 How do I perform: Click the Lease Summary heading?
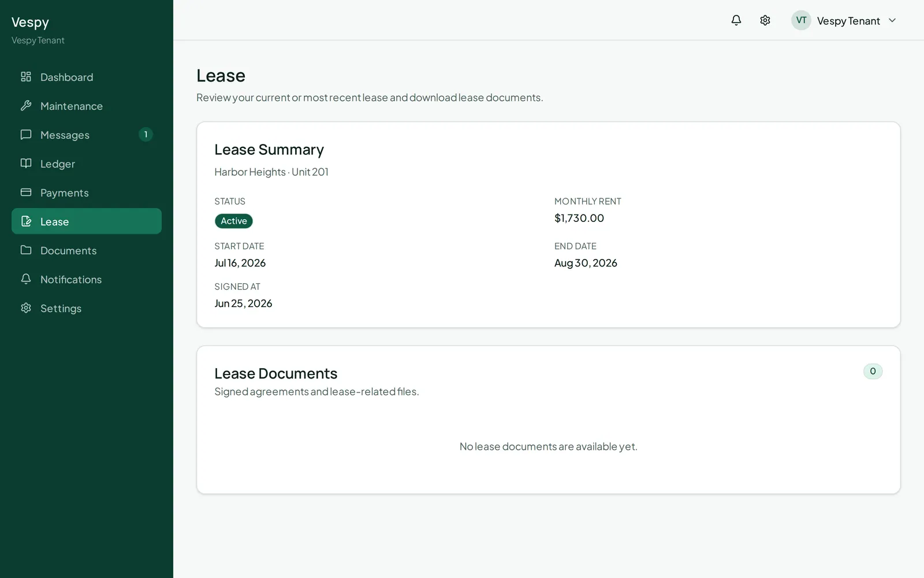269,150
